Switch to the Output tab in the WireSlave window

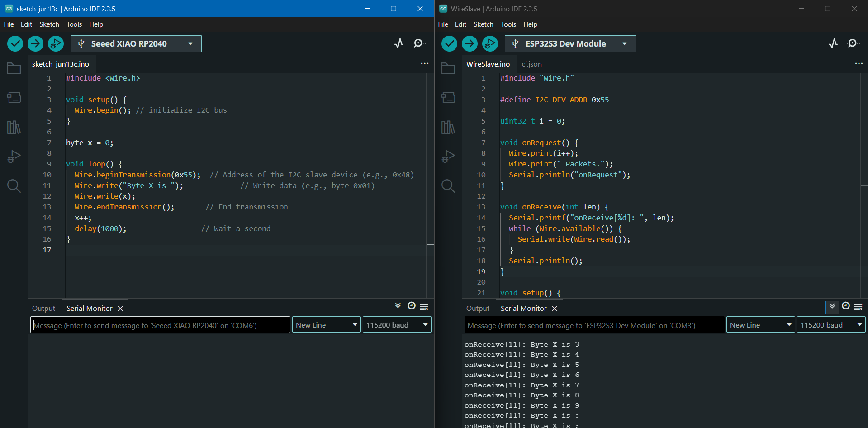pos(478,309)
